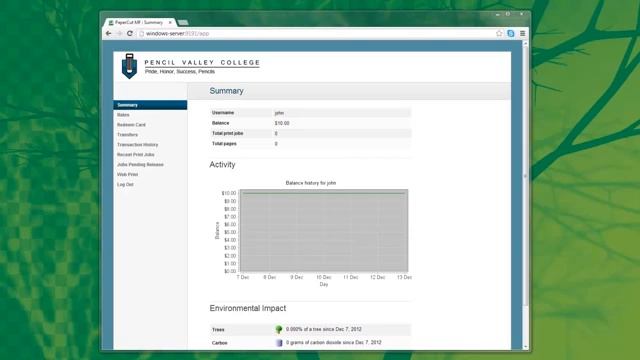Open Jobs Pending Release in the sidebar
This screenshot has width=640, height=360.
point(140,164)
